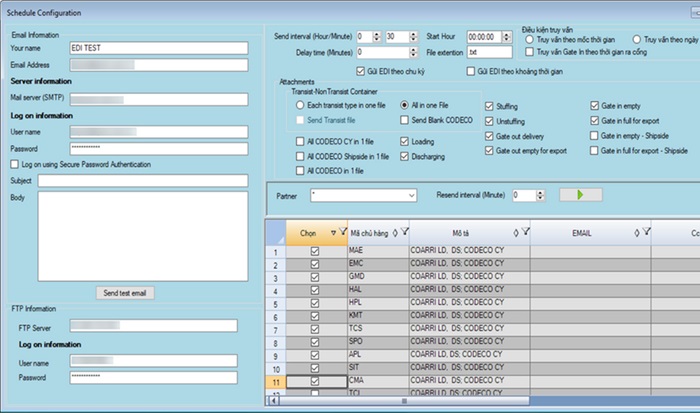Click the Delay time spinner arrows

[413, 52]
